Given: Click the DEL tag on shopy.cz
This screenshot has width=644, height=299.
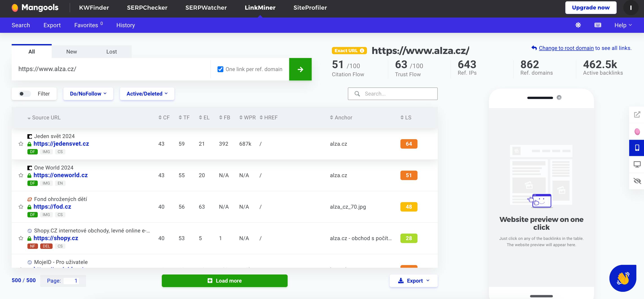Looking at the screenshot, I should click(46, 246).
